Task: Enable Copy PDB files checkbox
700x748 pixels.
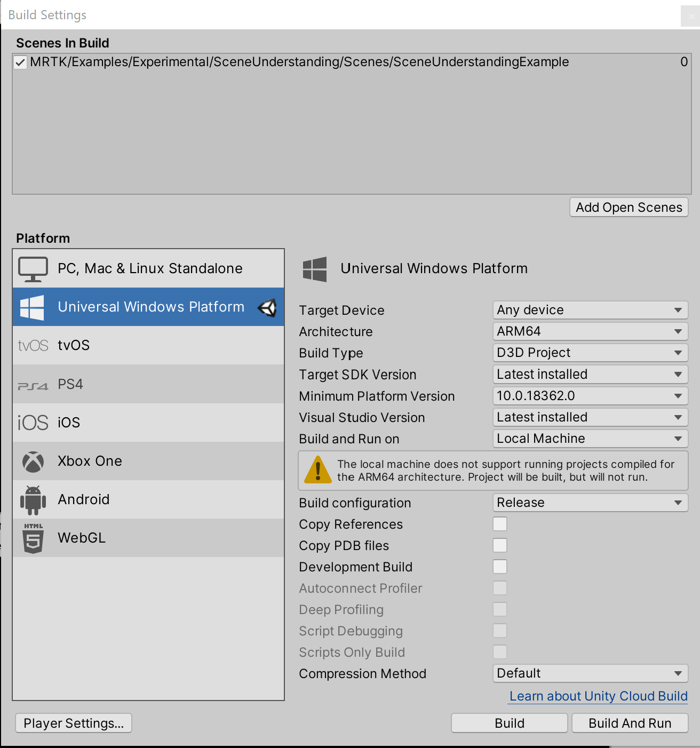Action: coord(500,545)
